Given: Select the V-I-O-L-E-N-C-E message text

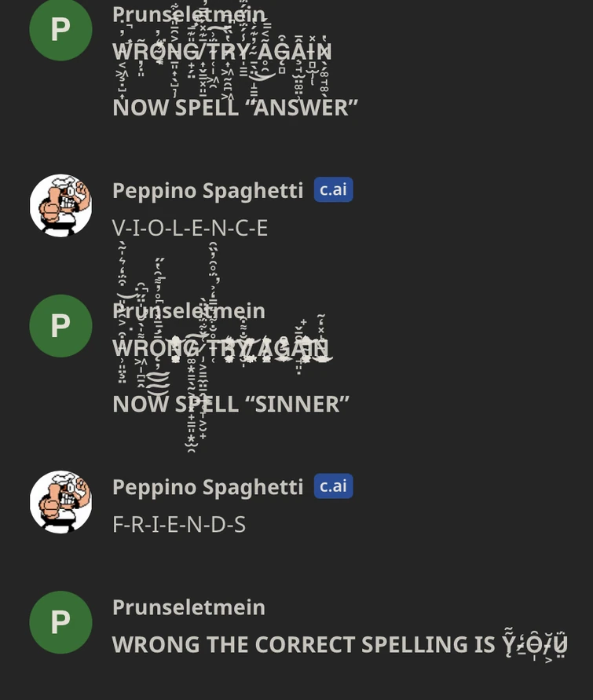Looking at the screenshot, I should [189, 228].
